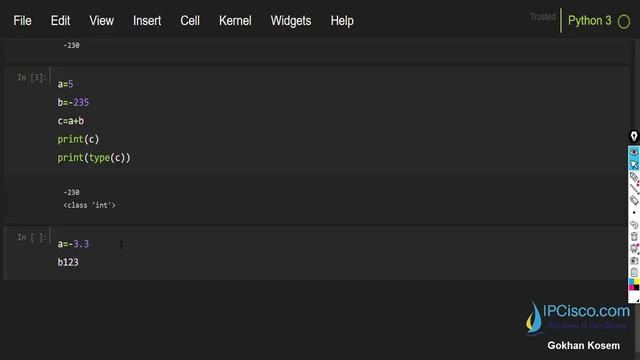Click the trash bin clear icon

[634, 236]
